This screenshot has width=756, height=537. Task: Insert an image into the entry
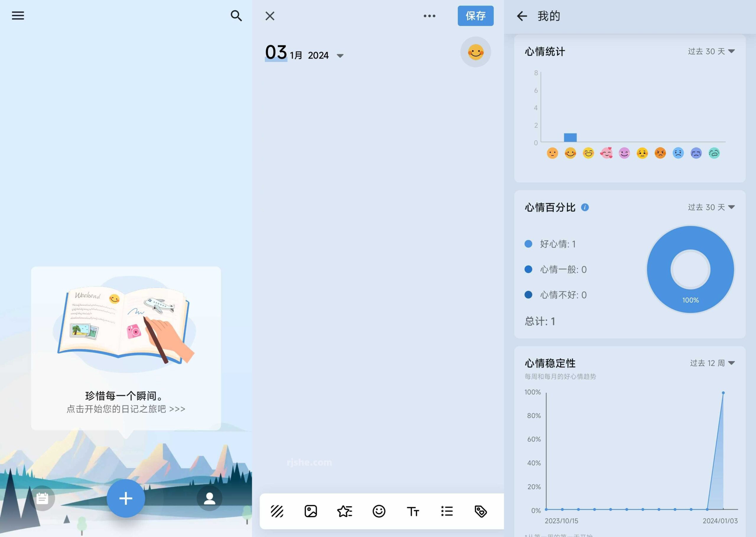311,511
